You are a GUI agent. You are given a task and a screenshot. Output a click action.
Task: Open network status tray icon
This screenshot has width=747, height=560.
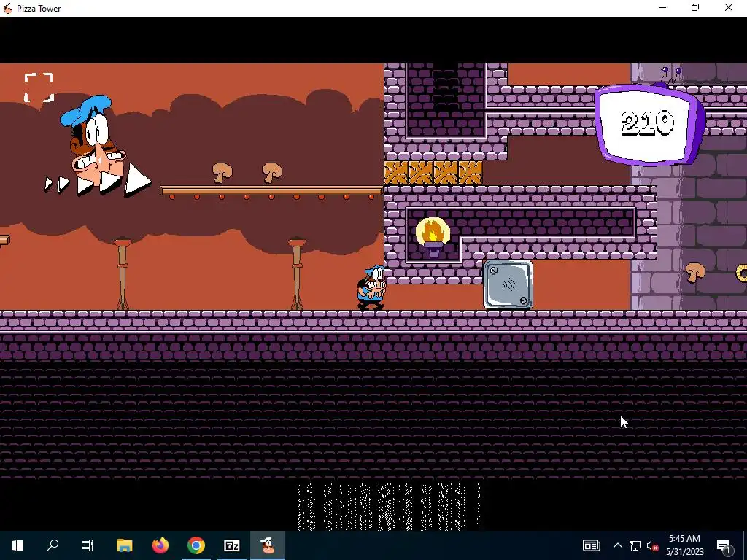coord(635,545)
